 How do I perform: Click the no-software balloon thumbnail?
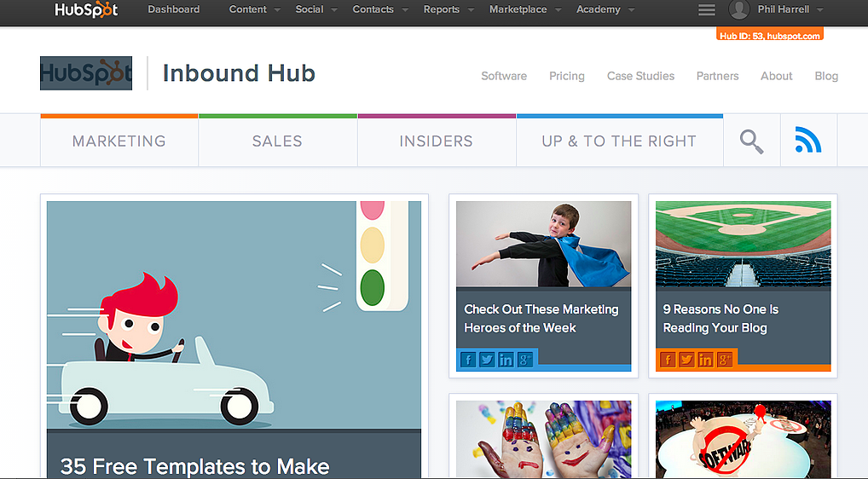click(x=743, y=439)
